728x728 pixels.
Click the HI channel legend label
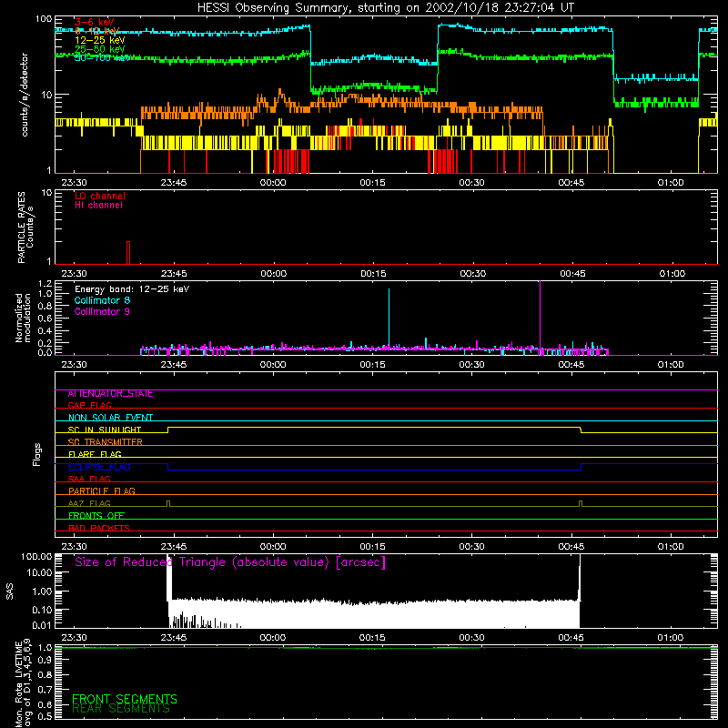[98, 206]
